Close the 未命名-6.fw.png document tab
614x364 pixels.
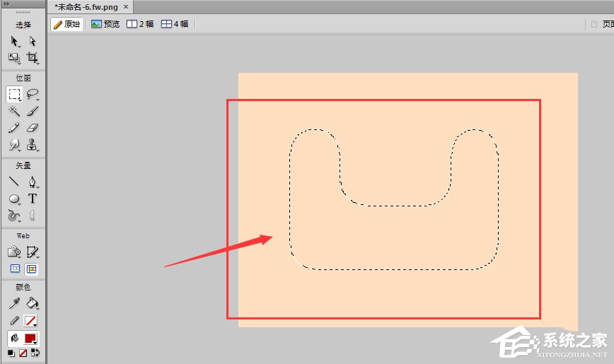click(x=126, y=6)
